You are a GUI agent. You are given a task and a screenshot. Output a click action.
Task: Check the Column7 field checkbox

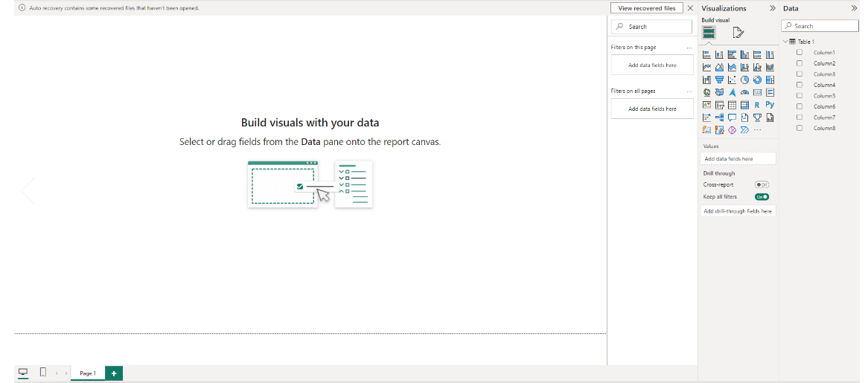(x=800, y=118)
